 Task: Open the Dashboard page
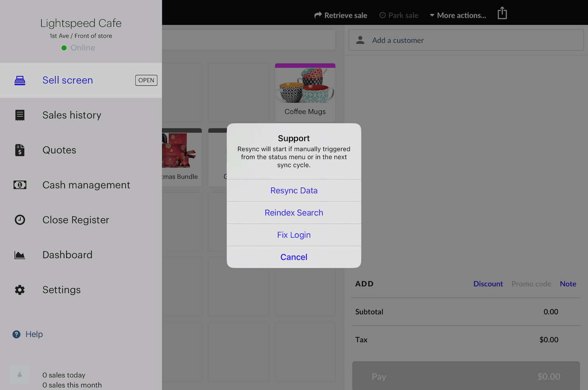(81, 255)
